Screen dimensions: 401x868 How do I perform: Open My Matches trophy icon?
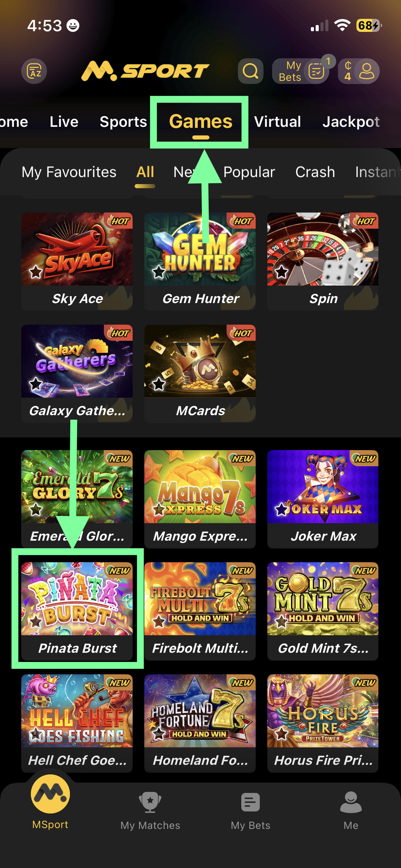click(150, 802)
